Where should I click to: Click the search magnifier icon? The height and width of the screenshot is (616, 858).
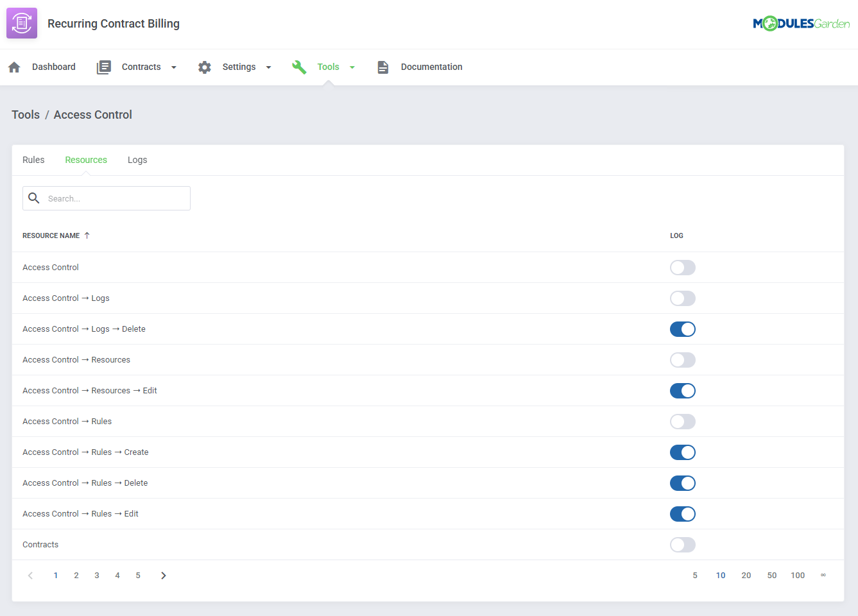click(34, 198)
